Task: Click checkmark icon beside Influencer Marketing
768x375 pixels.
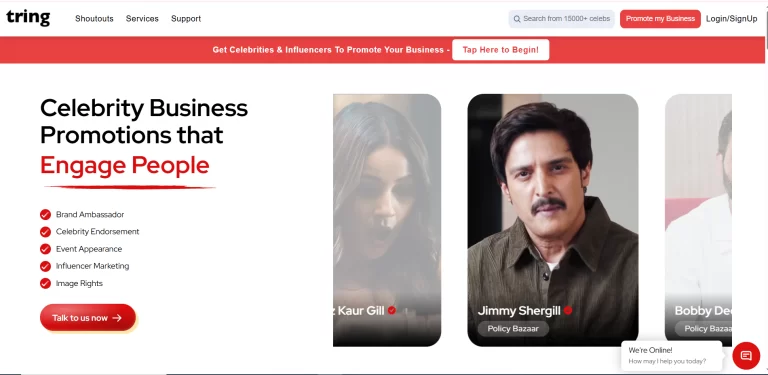Action: [46, 266]
